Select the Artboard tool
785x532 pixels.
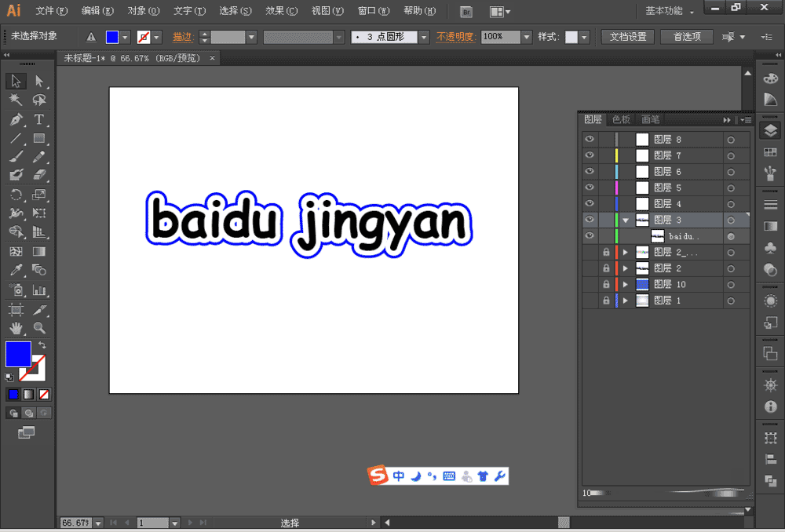16,309
